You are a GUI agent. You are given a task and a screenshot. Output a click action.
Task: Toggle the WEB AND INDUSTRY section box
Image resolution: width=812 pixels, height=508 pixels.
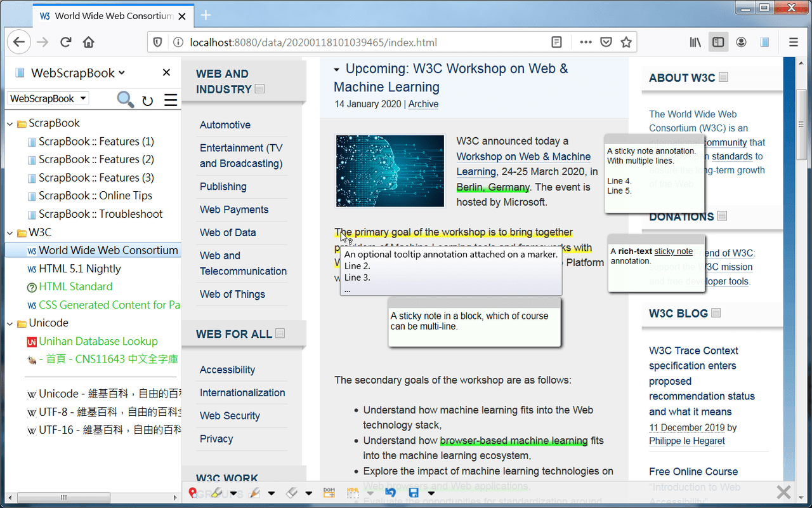point(259,89)
